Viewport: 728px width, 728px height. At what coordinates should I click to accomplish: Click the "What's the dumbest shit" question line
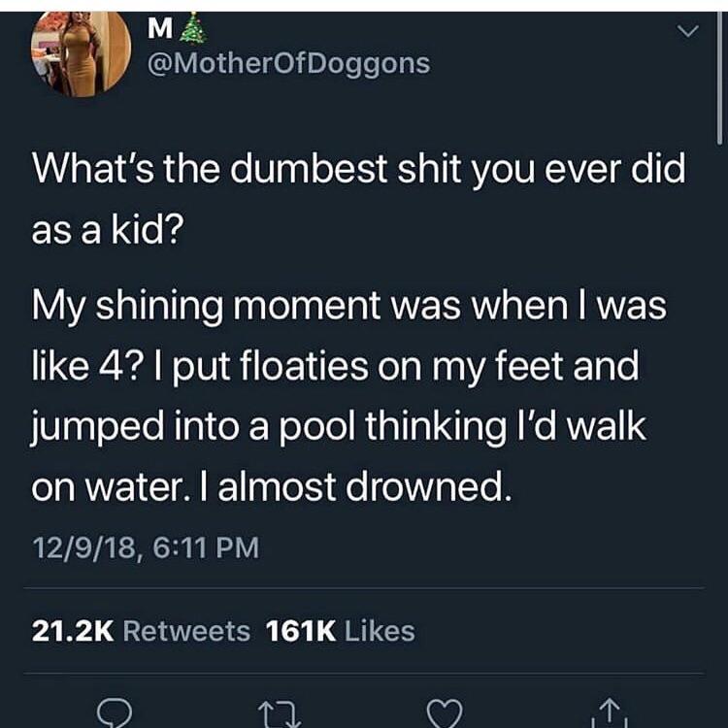[x=359, y=171]
